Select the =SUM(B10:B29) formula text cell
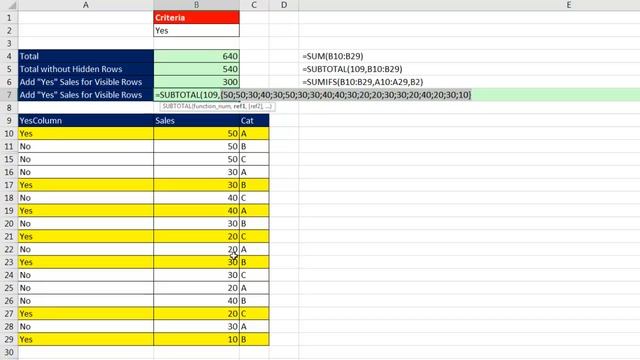Image resolution: width=640 pixels, height=360 pixels. 333,56
